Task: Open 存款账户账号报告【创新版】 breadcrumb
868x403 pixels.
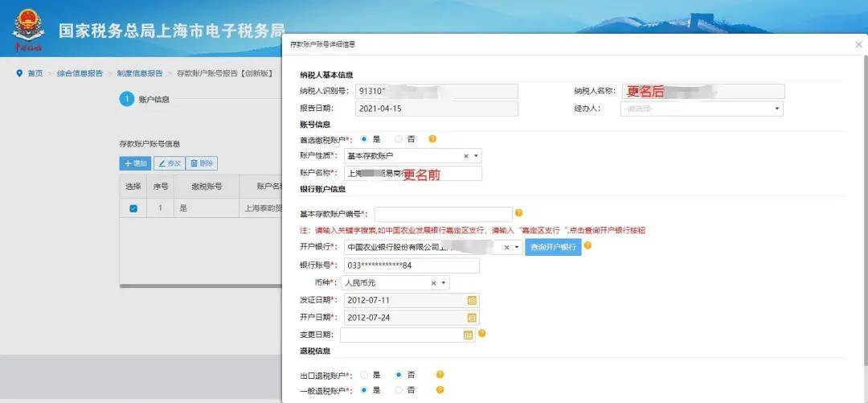Action: (225, 73)
